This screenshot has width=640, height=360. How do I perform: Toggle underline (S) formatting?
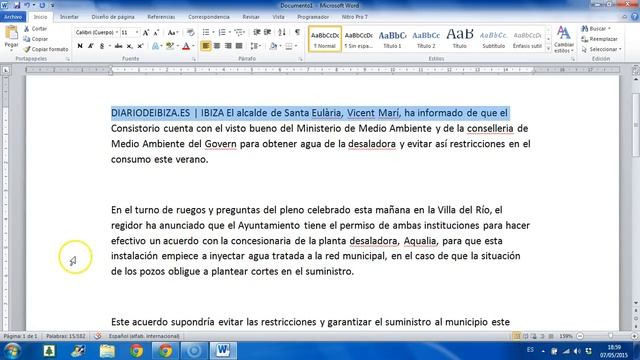[x=102, y=46]
